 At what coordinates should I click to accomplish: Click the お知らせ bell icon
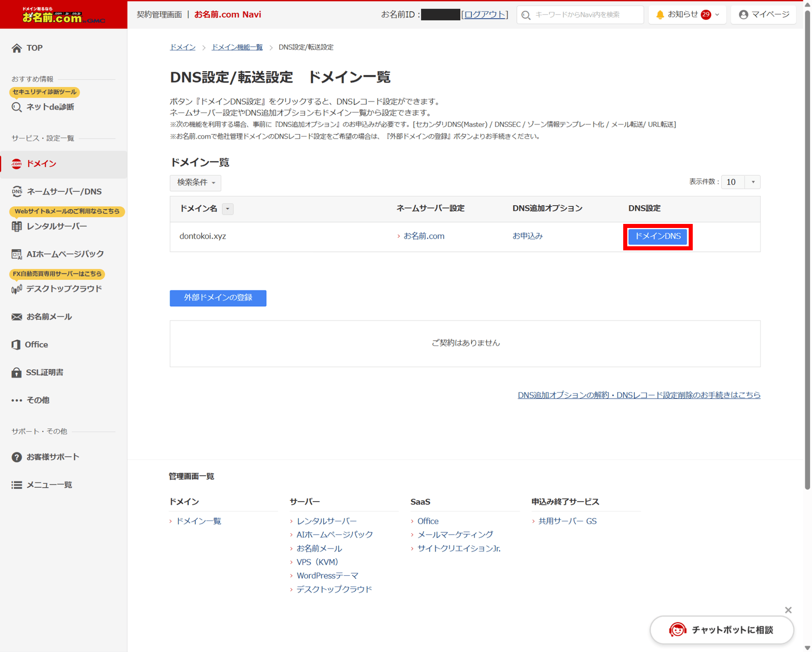(x=660, y=15)
